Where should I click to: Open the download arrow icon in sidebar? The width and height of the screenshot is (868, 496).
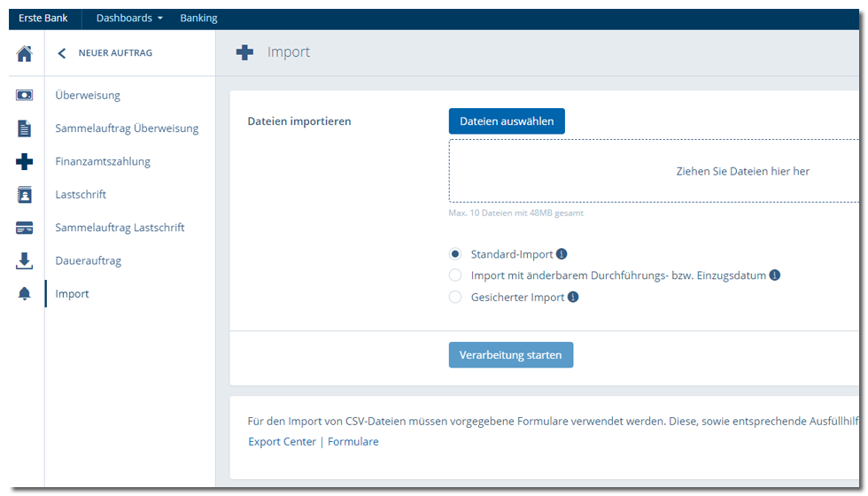click(25, 260)
